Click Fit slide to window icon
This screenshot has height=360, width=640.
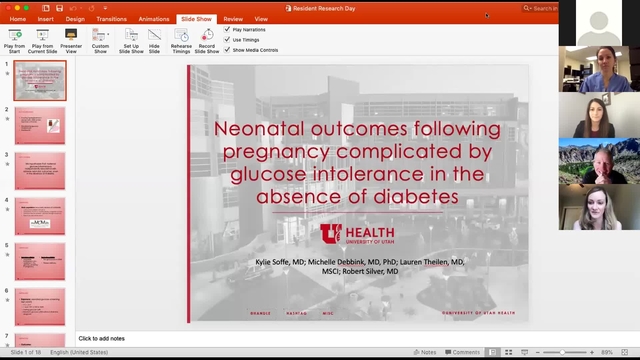pyautogui.click(x=624, y=352)
